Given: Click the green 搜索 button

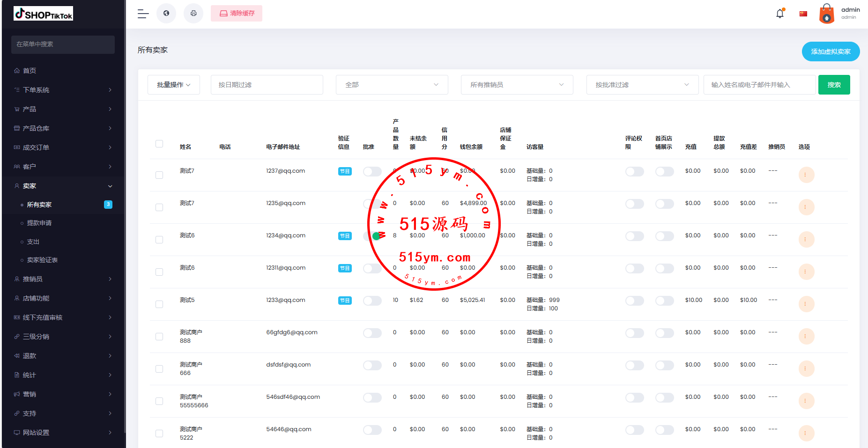Looking at the screenshot, I should tap(834, 85).
